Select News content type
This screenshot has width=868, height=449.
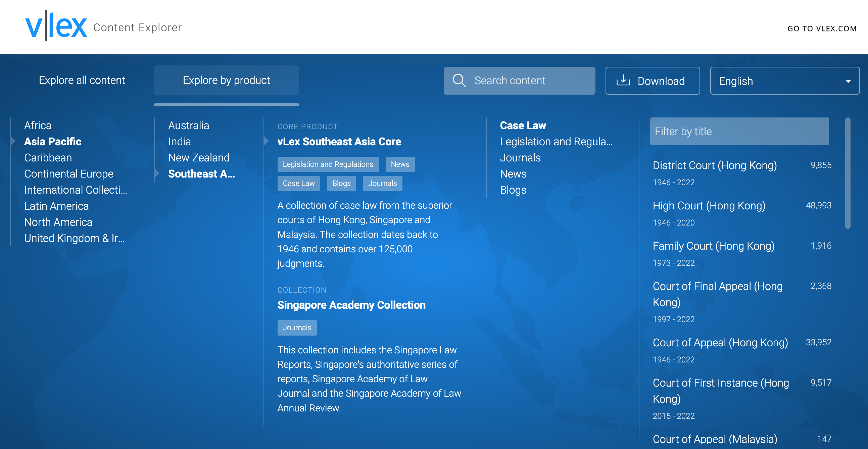coord(513,174)
